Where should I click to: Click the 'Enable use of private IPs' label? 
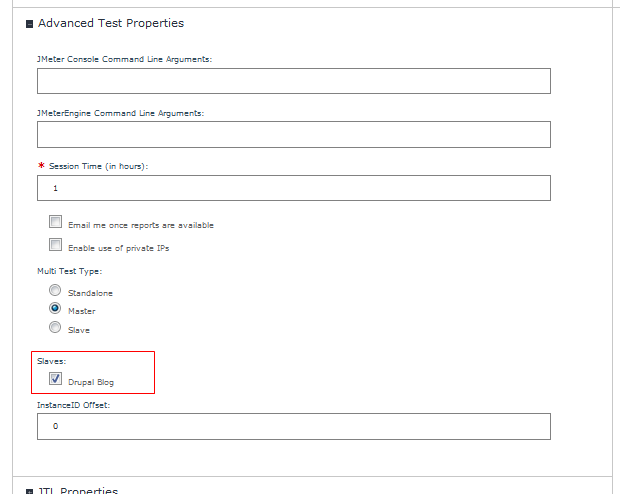(x=119, y=248)
